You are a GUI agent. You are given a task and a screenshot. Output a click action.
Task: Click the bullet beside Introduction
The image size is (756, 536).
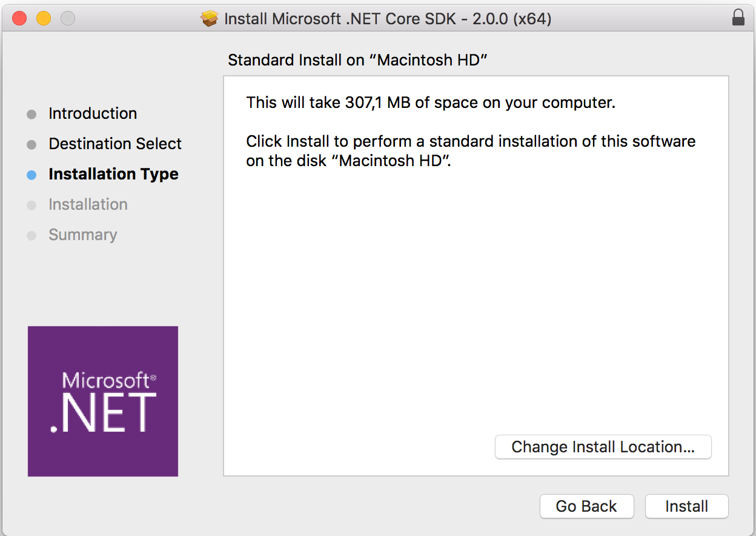click(x=32, y=115)
